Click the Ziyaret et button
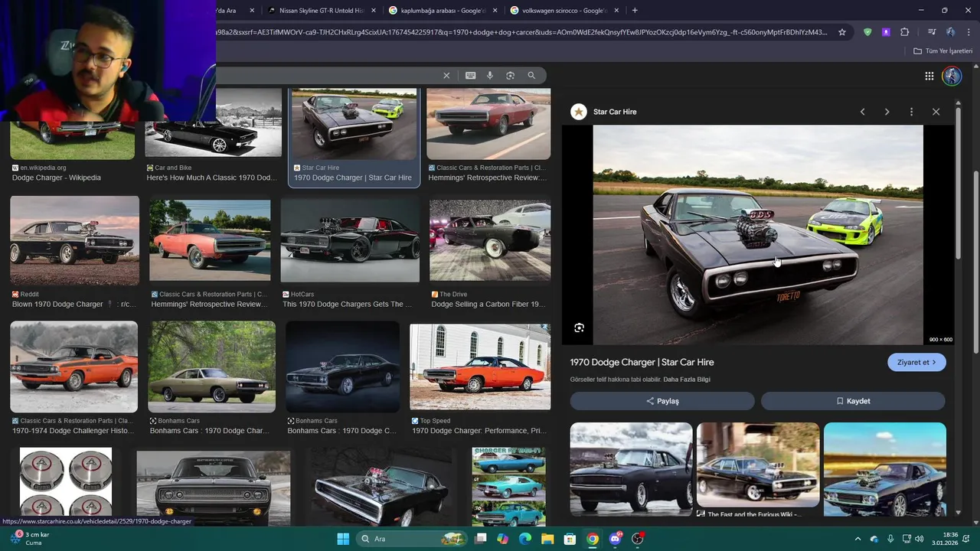 916,363
